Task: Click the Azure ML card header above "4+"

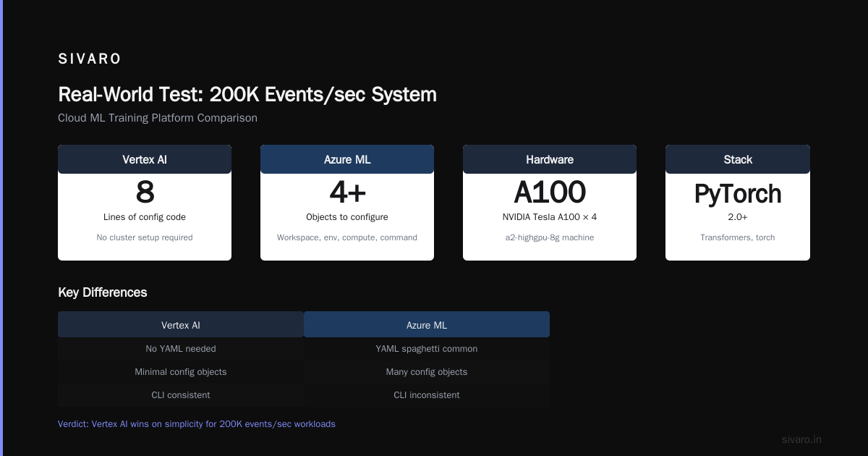Action: tap(347, 159)
